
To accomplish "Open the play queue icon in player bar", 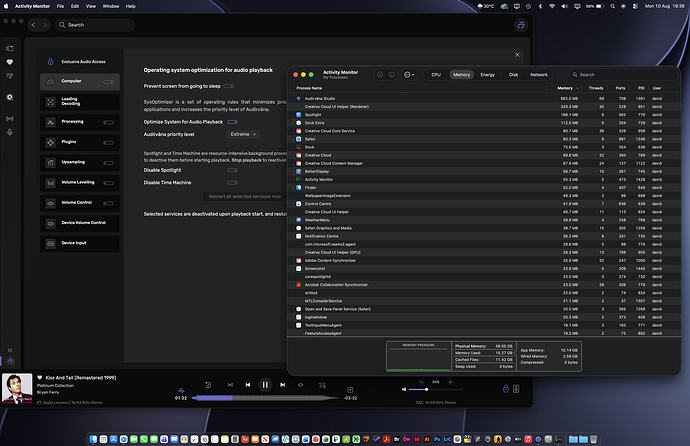I will (x=322, y=385).
